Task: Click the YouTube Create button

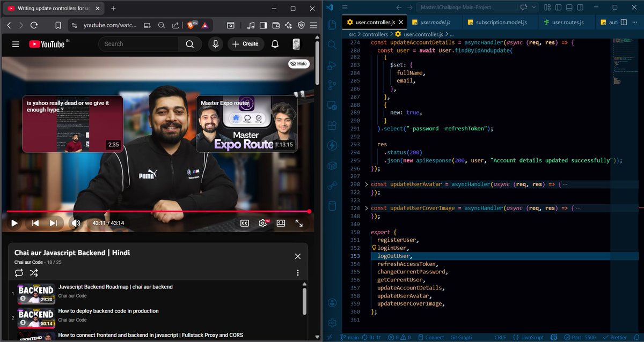Action: click(x=245, y=44)
